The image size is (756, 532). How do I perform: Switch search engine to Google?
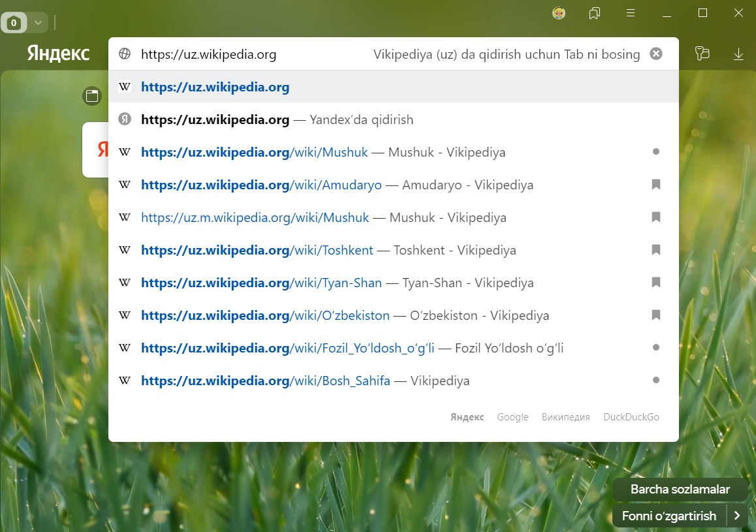[x=512, y=417]
